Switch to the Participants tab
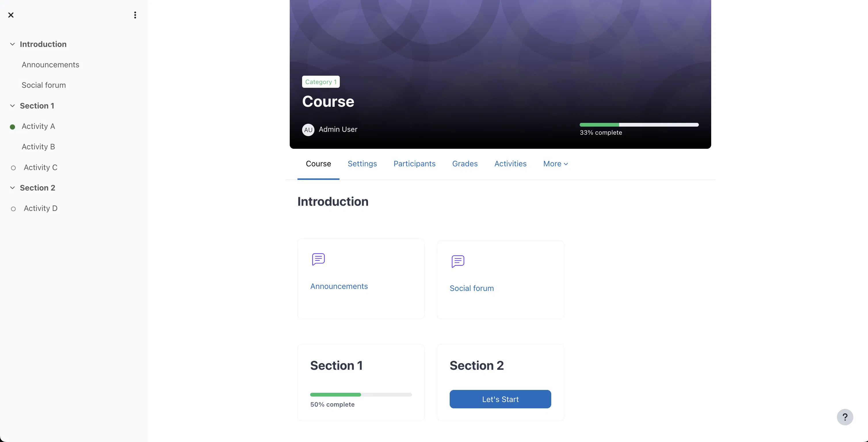868x442 pixels. click(414, 164)
